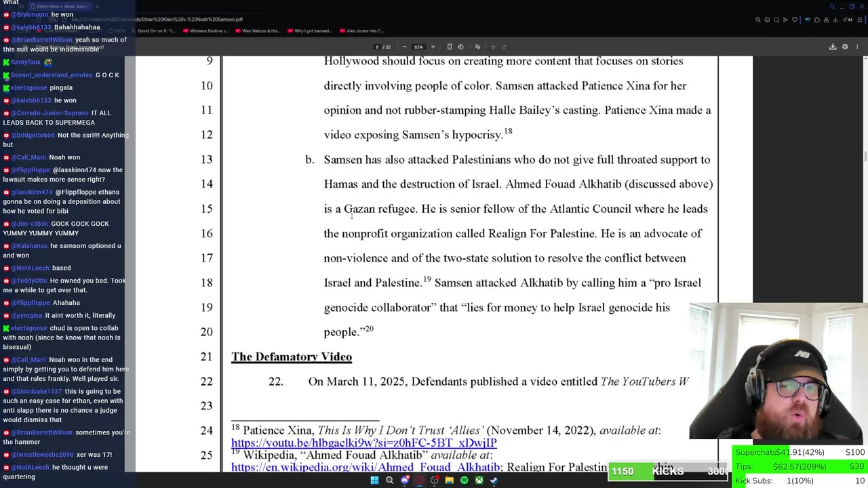Image resolution: width=868 pixels, height=488 pixels.
Task: Click line number 22 in the PDF margin
Action: 206,382
